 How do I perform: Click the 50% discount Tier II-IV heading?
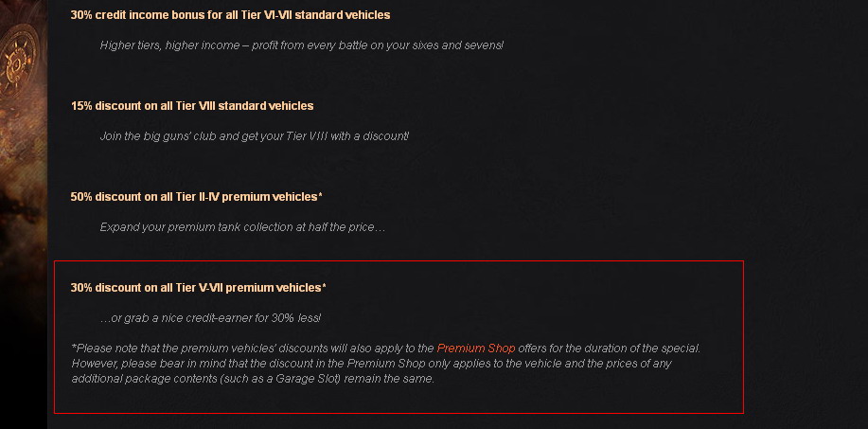197,197
